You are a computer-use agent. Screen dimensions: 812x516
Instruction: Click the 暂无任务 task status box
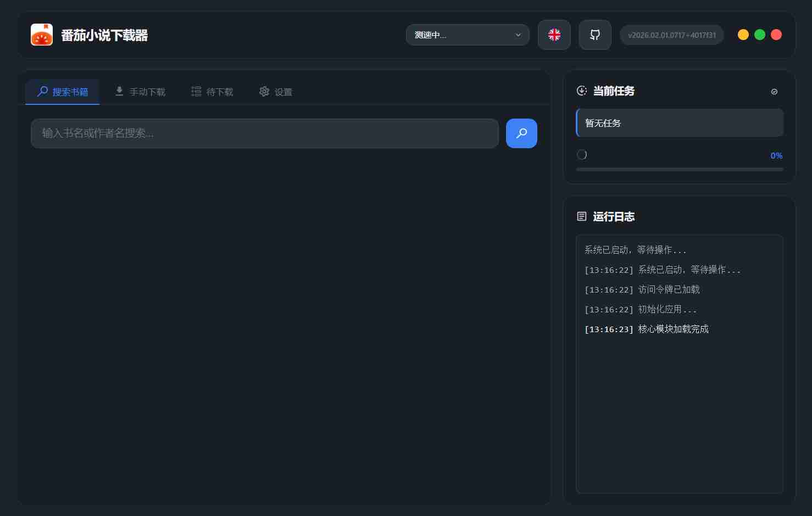pyautogui.click(x=680, y=123)
